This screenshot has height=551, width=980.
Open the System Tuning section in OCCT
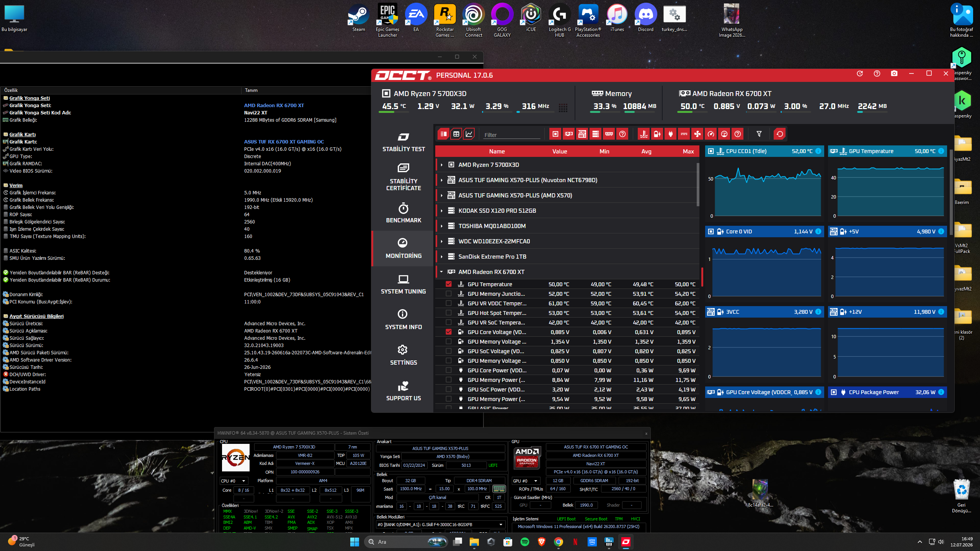click(x=403, y=284)
